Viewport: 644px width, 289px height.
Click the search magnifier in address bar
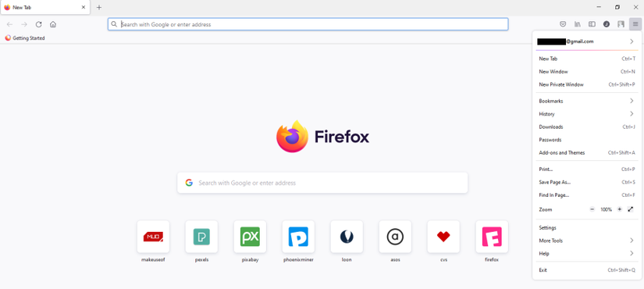(x=114, y=24)
